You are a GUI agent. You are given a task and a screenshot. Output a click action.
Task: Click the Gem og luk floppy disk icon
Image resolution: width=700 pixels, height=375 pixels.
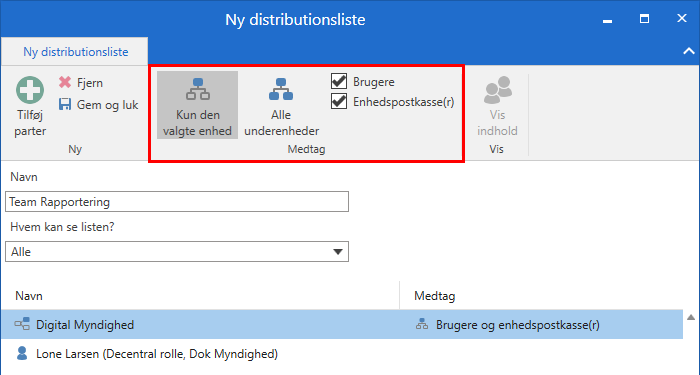[65, 104]
